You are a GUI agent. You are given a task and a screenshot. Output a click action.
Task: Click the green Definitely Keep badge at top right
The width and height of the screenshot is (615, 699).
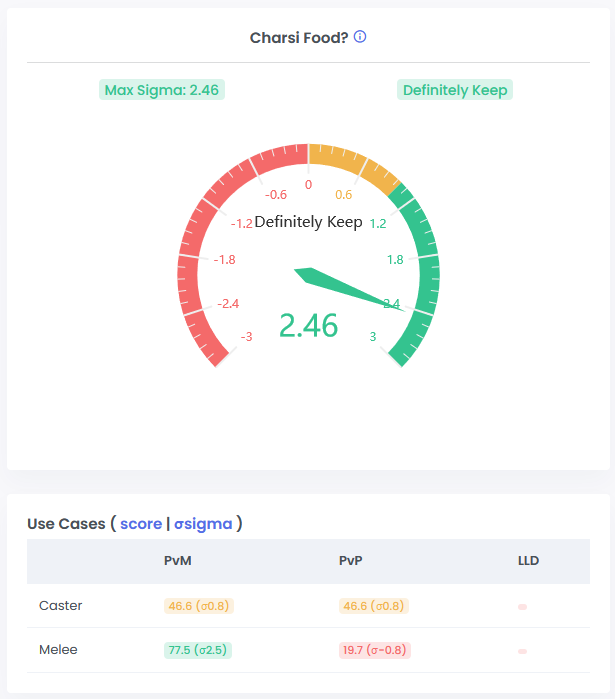[x=455, y=90]
